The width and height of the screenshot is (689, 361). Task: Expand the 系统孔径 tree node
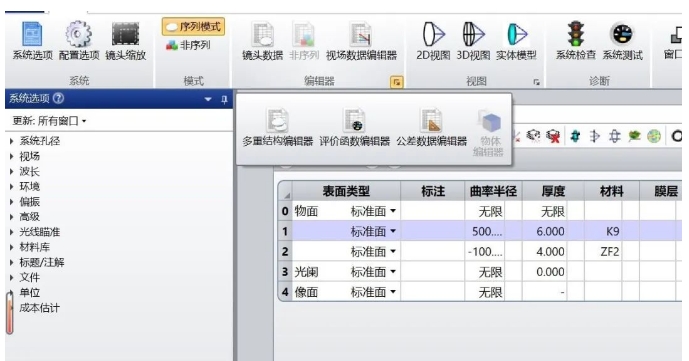click(x=12, y=141)
